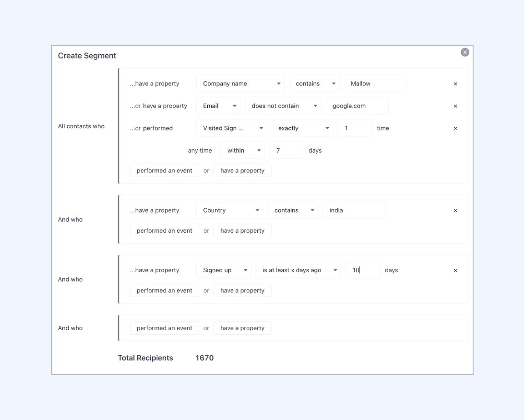Open the Signed up property dropdown
Viewport: 525px width, 420px height.
point(224,270)
